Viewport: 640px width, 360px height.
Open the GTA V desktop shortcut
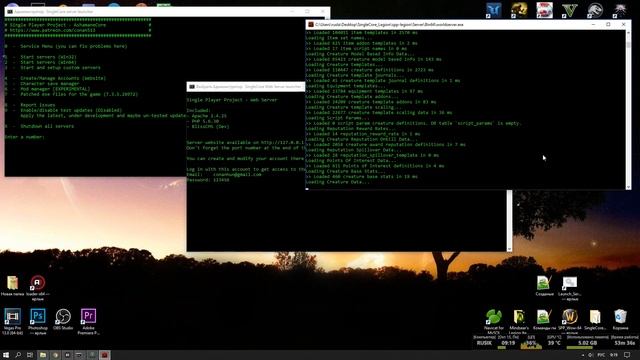pos(570,10)
